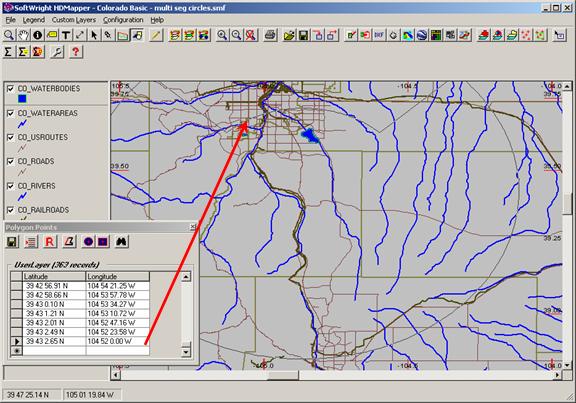Click the points table scroll up arrow
Screen dimensions: 576x403
(186, 276)
